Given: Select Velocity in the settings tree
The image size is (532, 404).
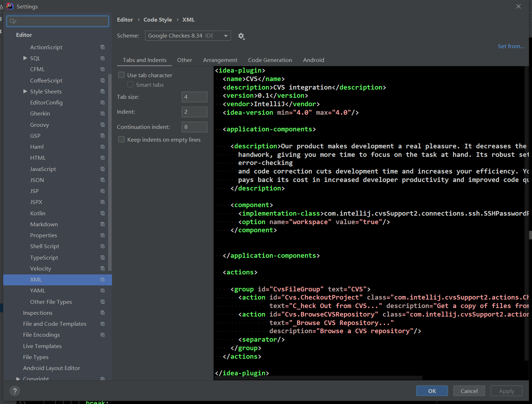Looking at the screenshot, I should coord(40,268).
